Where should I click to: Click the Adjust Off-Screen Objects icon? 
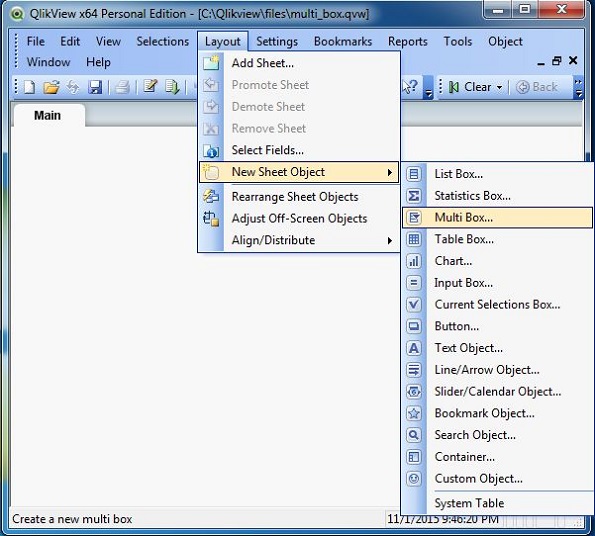211,218
